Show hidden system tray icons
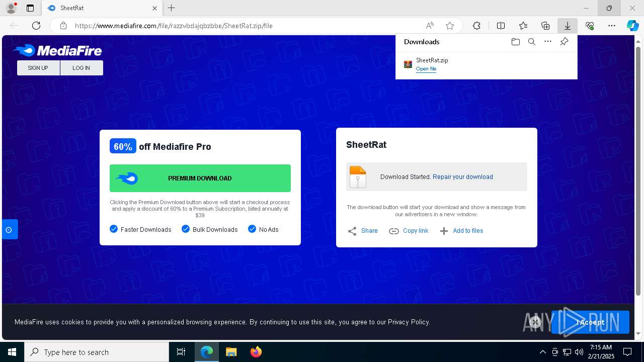This screenshot has height=362, width=644. point(542,352)
